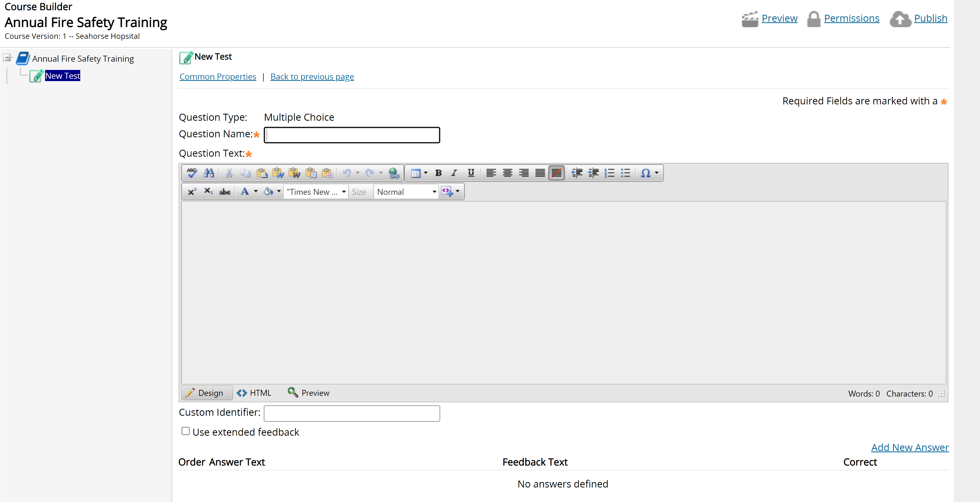This screenshot has width=980, height=502.
Task: Click the Publish button
Action: [931, 18]
